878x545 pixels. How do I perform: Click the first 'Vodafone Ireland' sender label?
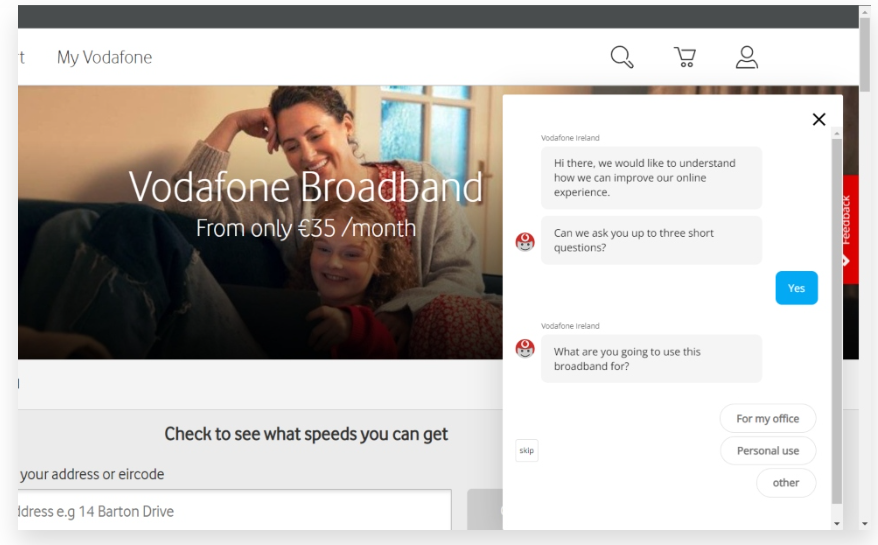click(x=570, y=138)
